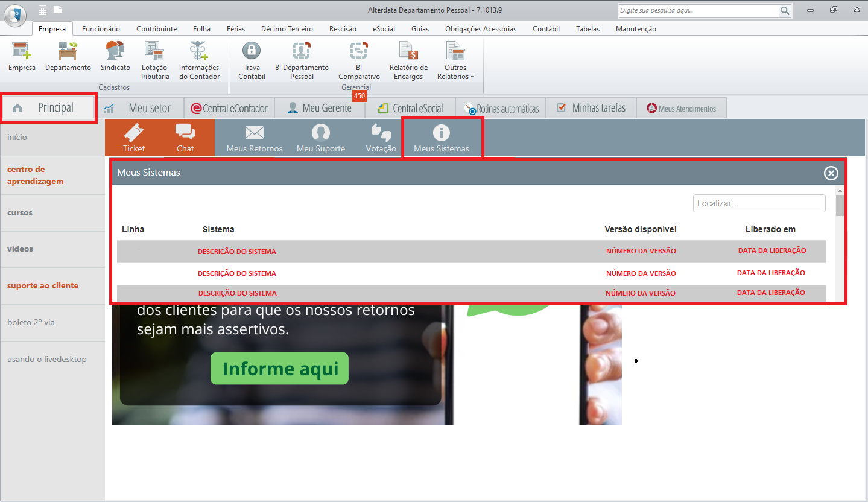Open Relatório de Encargos
This screenshot has width=868, height=502.
click(x=408, y=61)
